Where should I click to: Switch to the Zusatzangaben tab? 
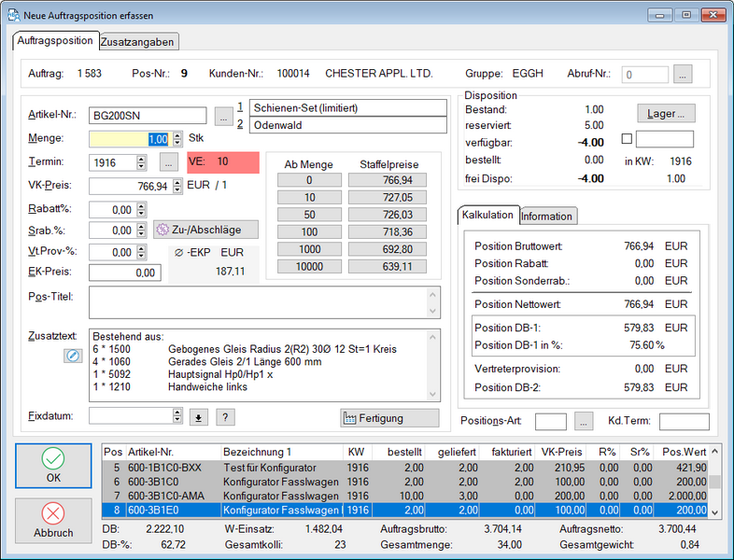click(x=137, y=41)
